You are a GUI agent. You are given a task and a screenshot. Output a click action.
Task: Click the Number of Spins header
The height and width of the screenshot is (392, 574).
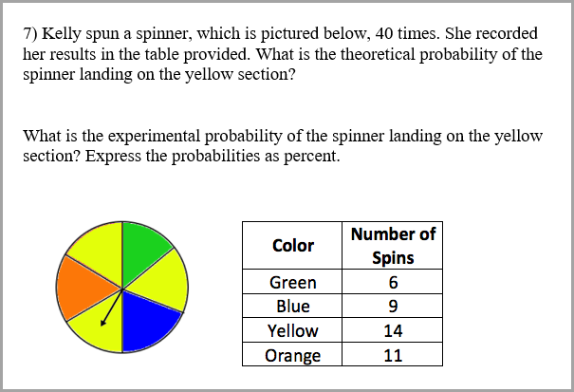393,246
